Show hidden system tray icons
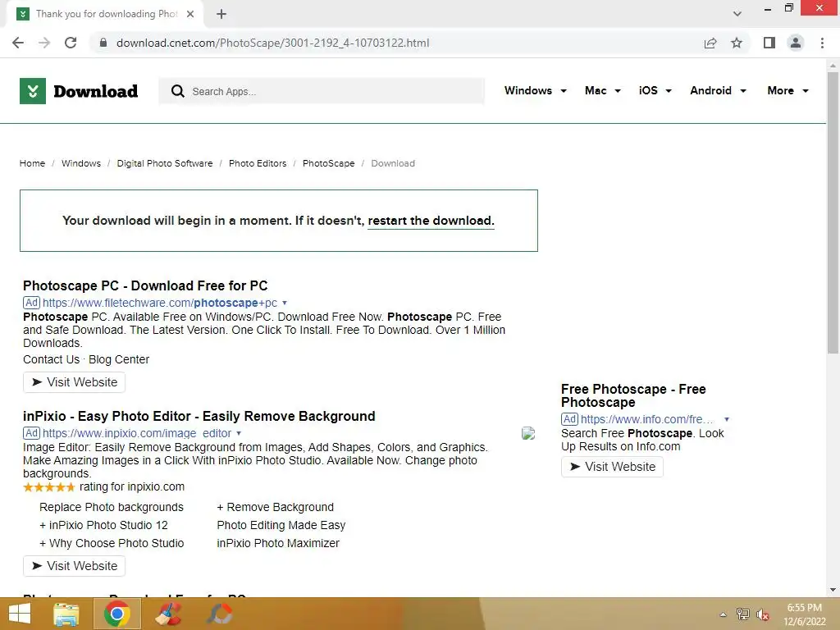Image resolution: width=840 pixels, height=630 pixels. pyautogui.click(x=724, y=614)
